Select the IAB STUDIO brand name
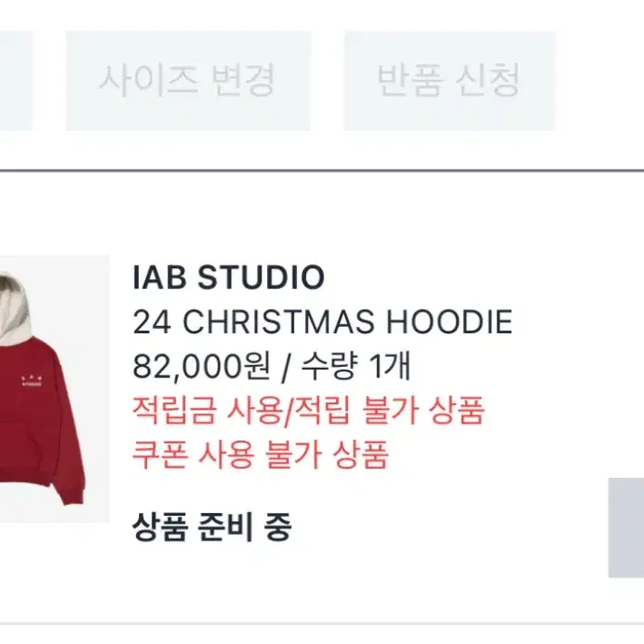 pos(229,278)
